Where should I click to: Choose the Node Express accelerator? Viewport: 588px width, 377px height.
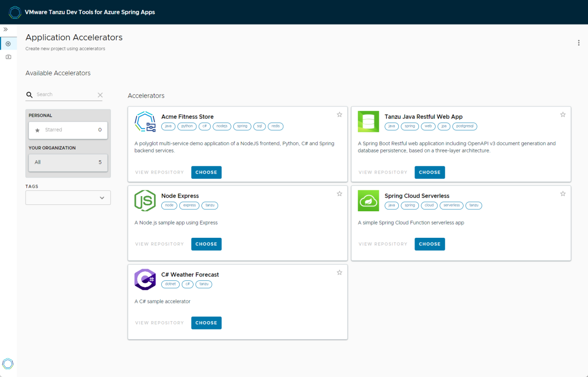[x=206, y=244]
